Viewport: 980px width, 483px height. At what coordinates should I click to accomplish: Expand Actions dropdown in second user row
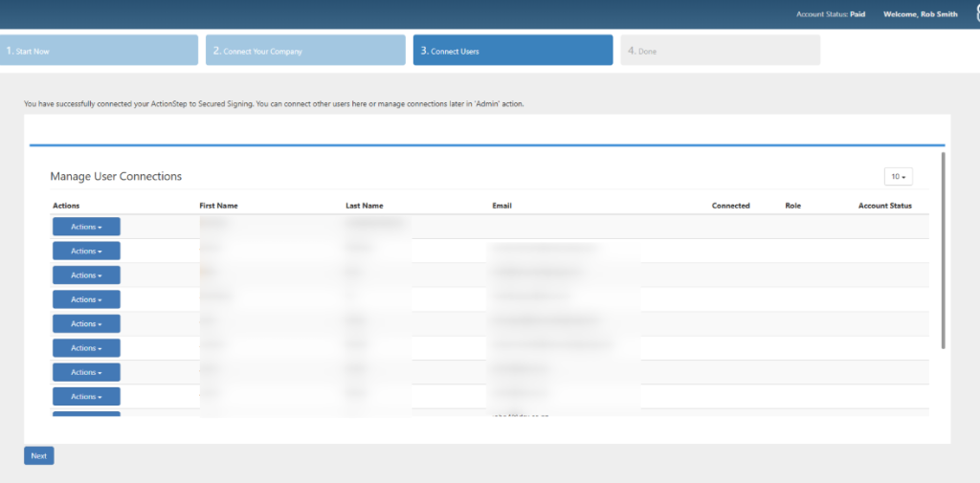86,252
